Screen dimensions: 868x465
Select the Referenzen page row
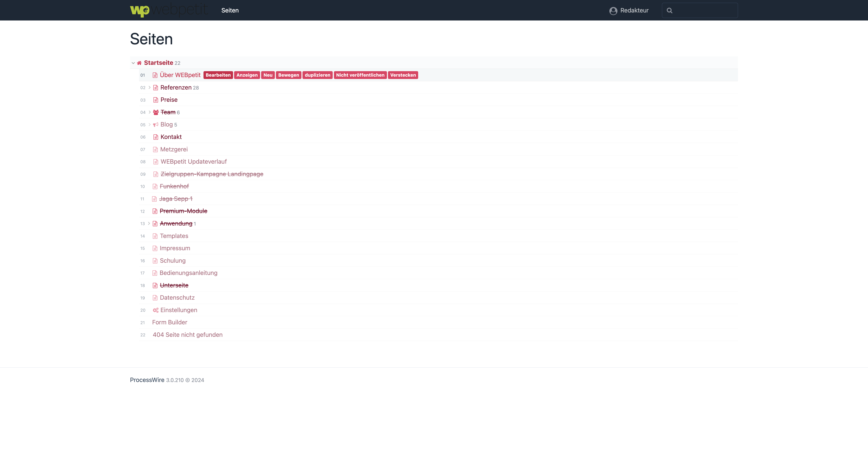pyautogui.click(x=438, y=88)
